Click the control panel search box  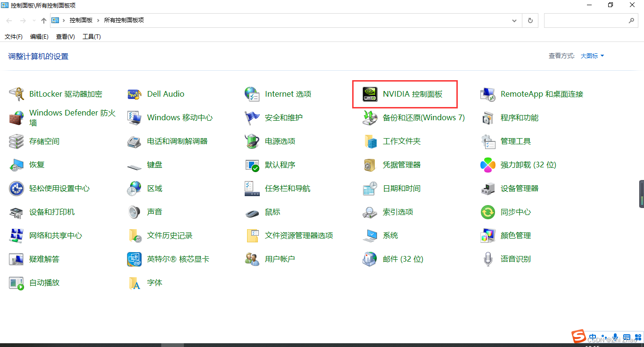coord(591,20)
